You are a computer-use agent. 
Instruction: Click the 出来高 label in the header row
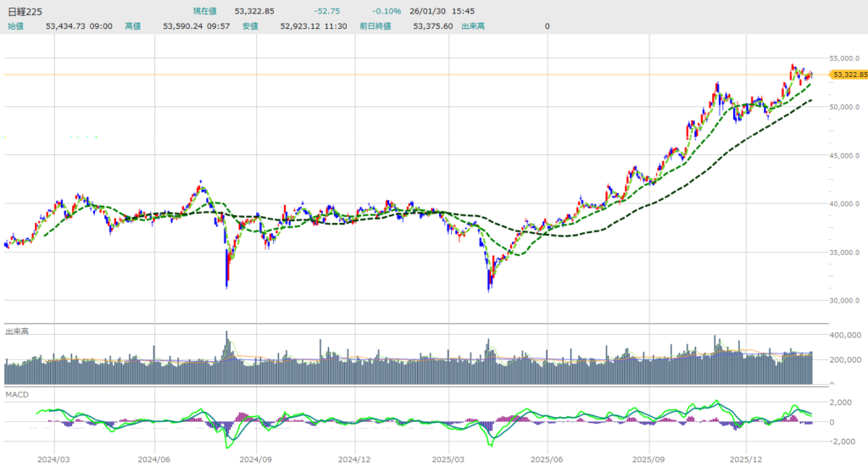pyautogui.click(x=472, y=26)
